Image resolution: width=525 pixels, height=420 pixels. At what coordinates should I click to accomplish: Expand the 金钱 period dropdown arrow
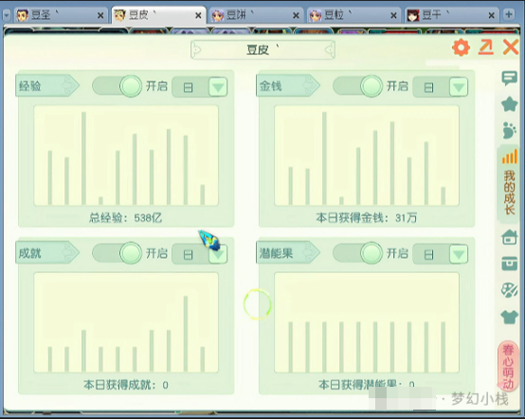459,87
